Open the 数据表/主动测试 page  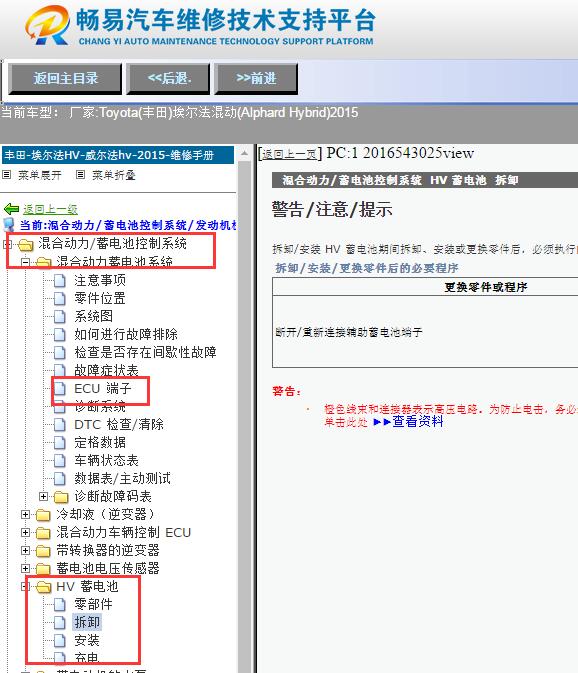[x=122, y=479]
